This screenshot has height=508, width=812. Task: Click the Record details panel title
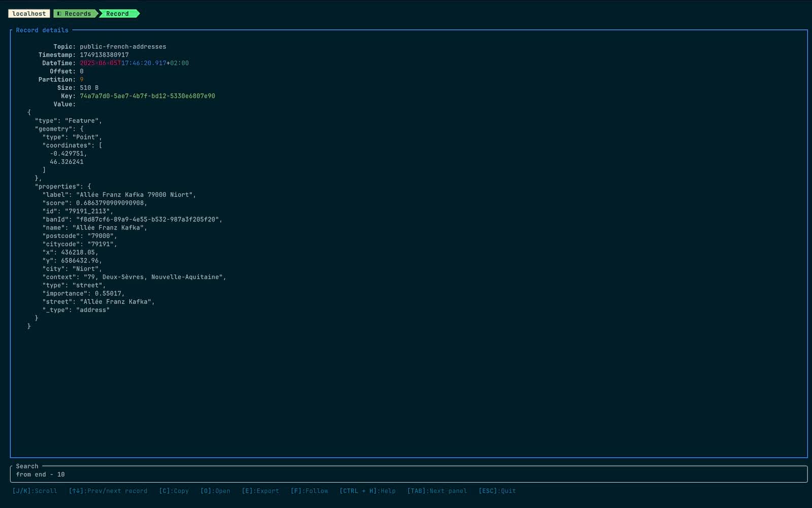(42, 30)
